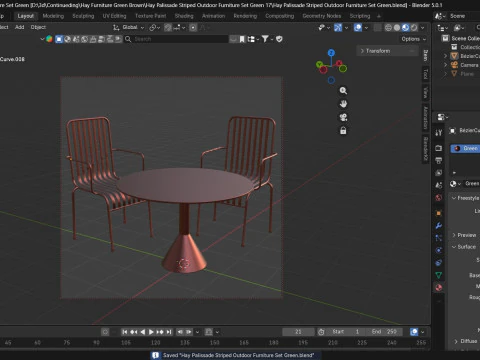Open the Particles properties tab icon
Image resolution: width=480 pixels, height=360 pixels.
point(439,238)
